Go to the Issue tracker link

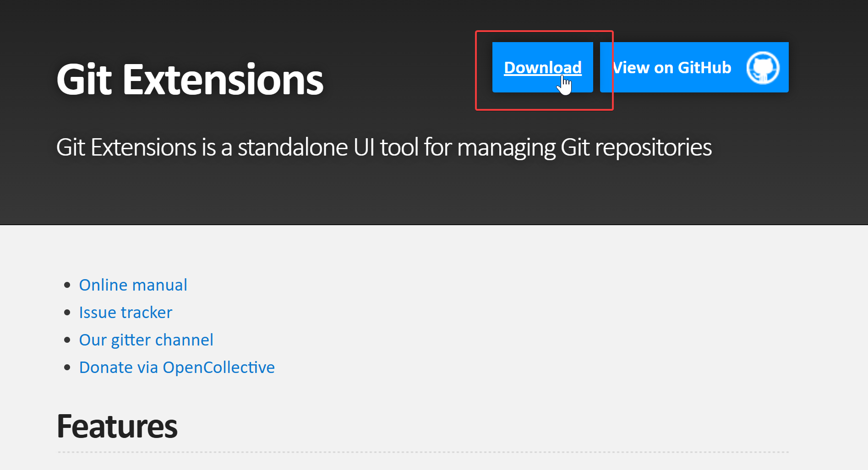(x=126, y=313)
